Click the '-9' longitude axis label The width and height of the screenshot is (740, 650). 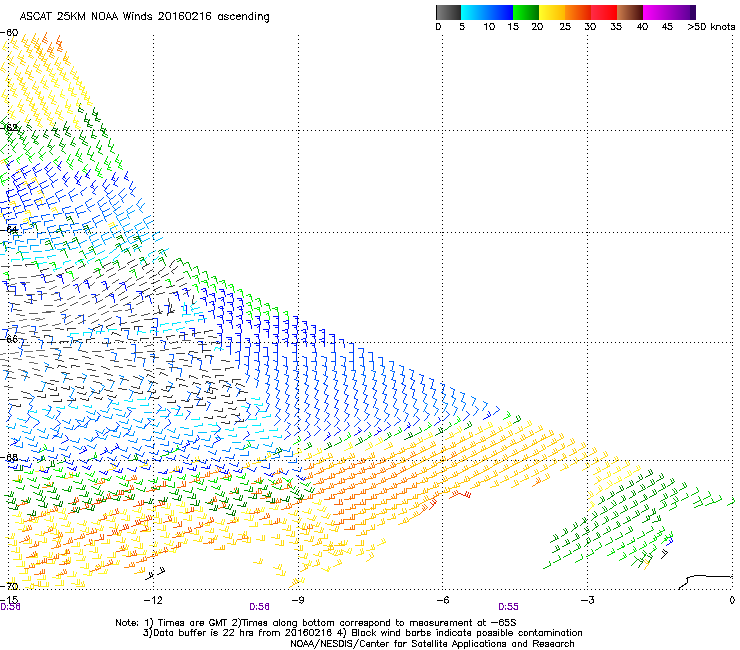coord(297,600)
